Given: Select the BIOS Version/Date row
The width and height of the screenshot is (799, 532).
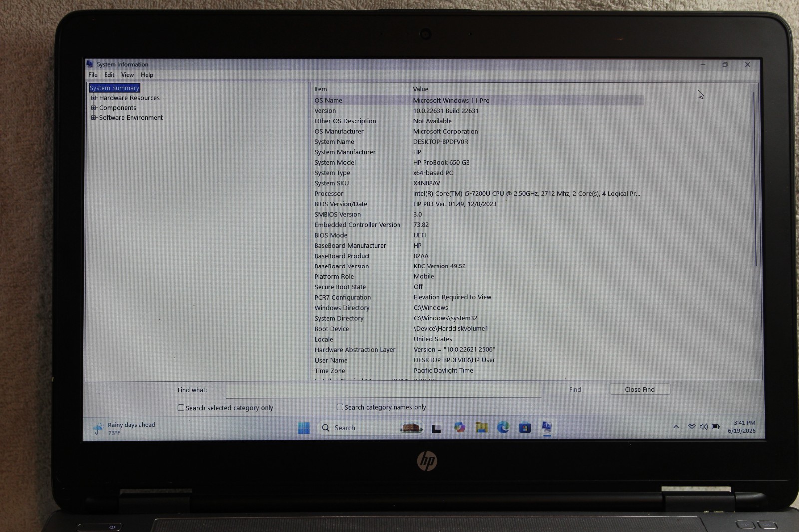Looking at the screenshot, I should point(478,204).
